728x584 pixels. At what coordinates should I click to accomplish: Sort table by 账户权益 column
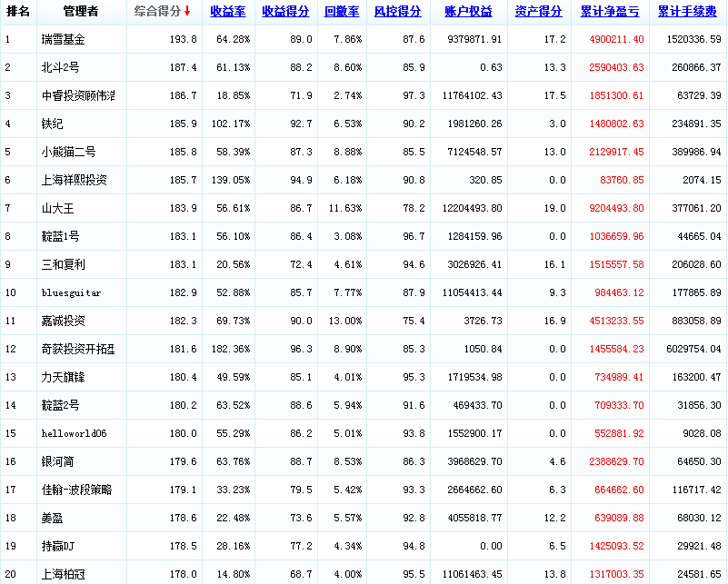point(468,11)
